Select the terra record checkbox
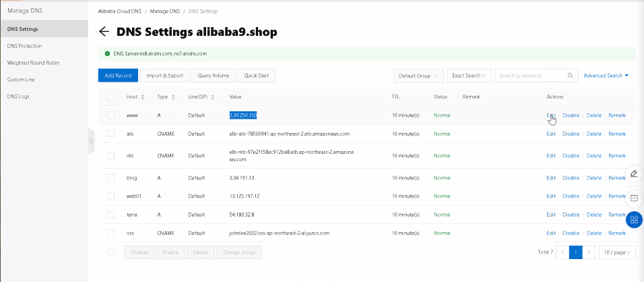 [x=111, y=215]
